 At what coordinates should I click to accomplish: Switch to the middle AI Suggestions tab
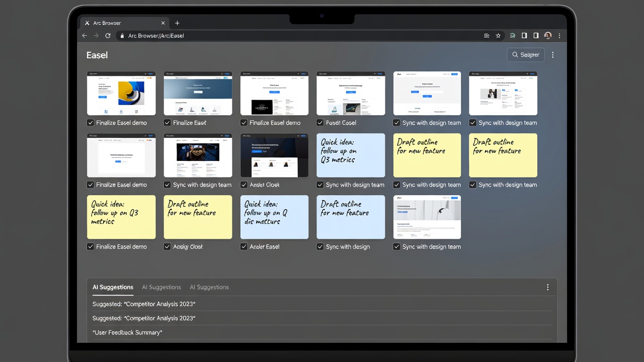[162, 287]
